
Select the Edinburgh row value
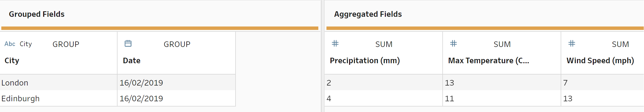(x=21, y=99)
